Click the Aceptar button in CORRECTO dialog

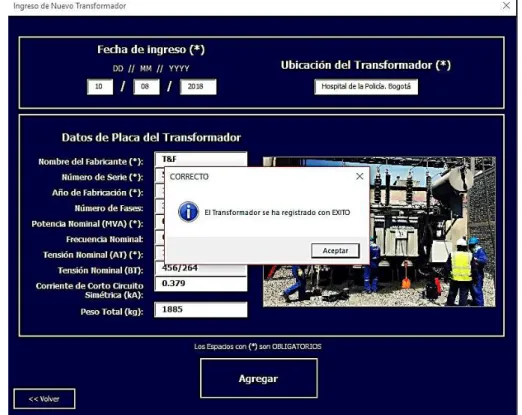tap(335, 250)
